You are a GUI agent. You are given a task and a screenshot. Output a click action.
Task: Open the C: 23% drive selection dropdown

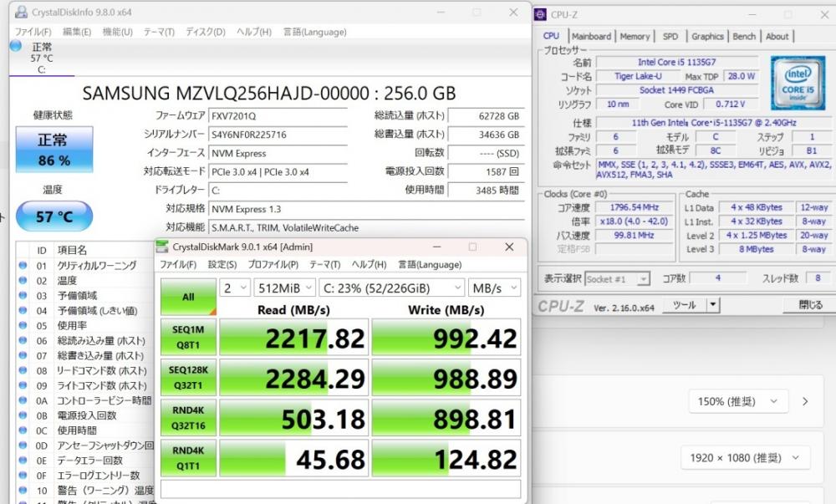click(392, 288)
